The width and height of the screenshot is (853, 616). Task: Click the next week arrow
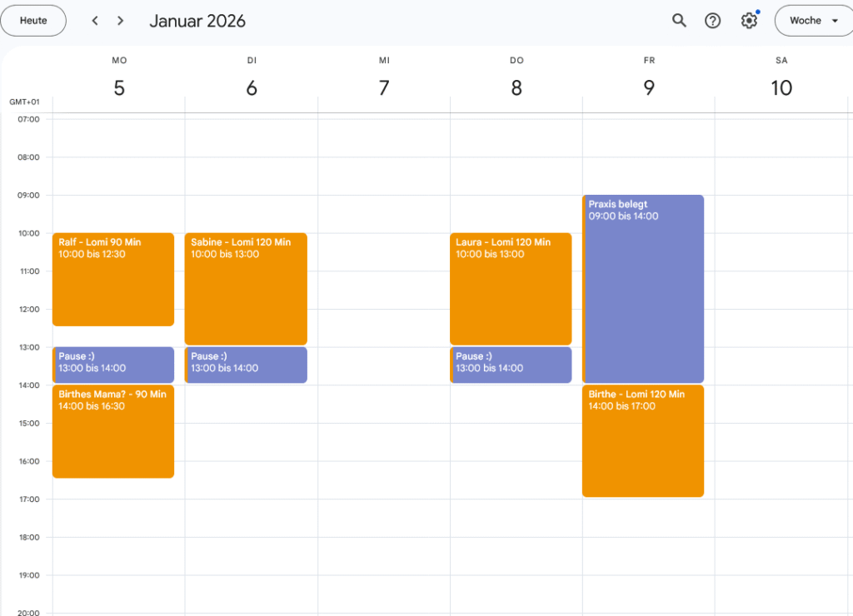tap(120, 20)
